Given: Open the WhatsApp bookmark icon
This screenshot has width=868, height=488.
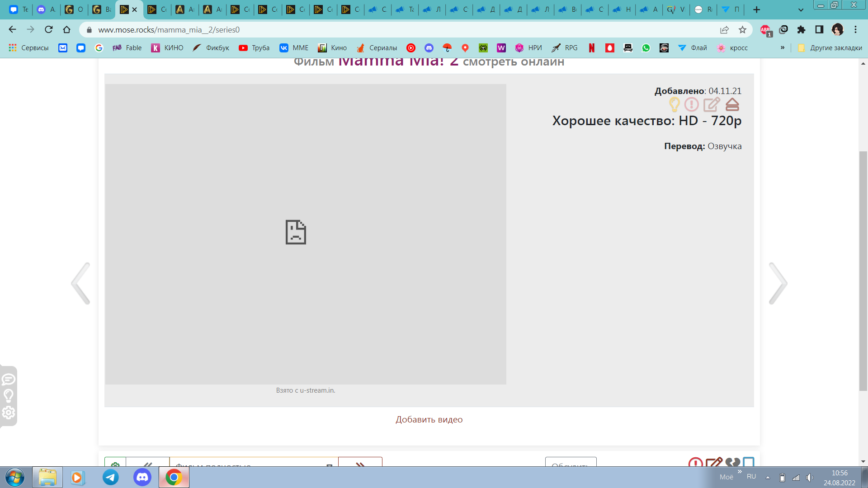Looking at the screenshot, I should coord(646,48).
